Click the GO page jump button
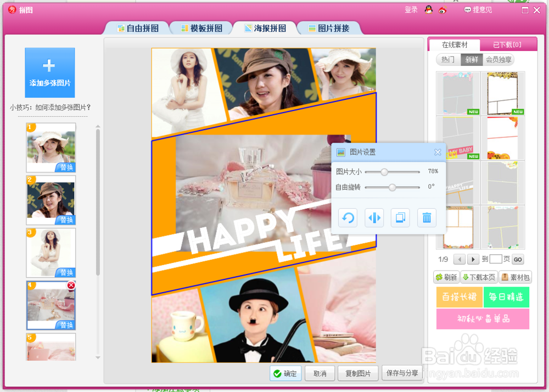 click(518, 259)
